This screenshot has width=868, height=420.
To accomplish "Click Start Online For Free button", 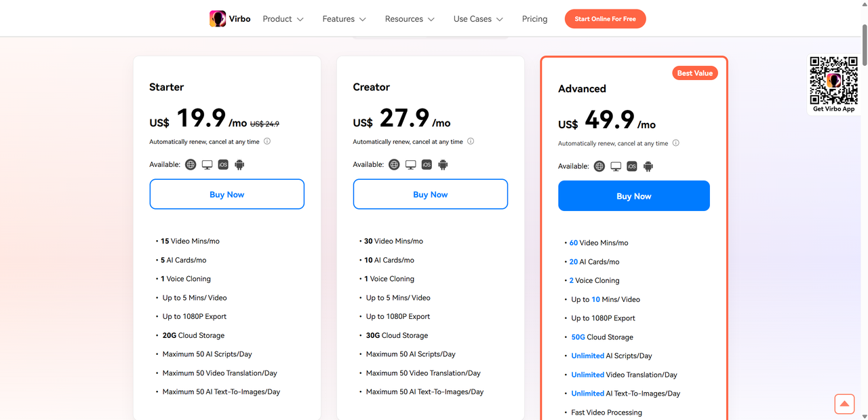I will click(605, 19).
